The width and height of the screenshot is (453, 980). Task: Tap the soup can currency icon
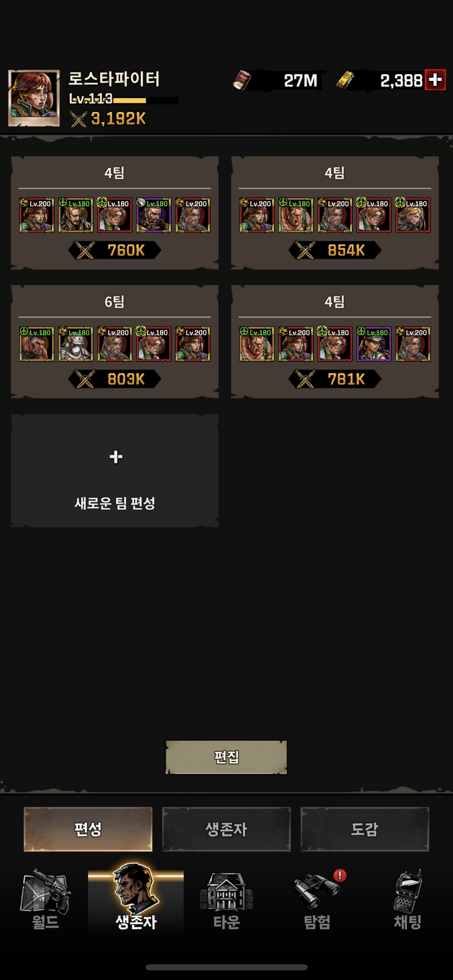click(242, 80)
